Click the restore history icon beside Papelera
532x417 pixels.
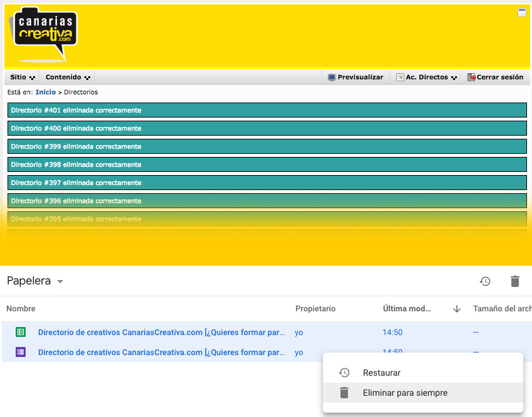pyautogui.click(x=485, y=281)
